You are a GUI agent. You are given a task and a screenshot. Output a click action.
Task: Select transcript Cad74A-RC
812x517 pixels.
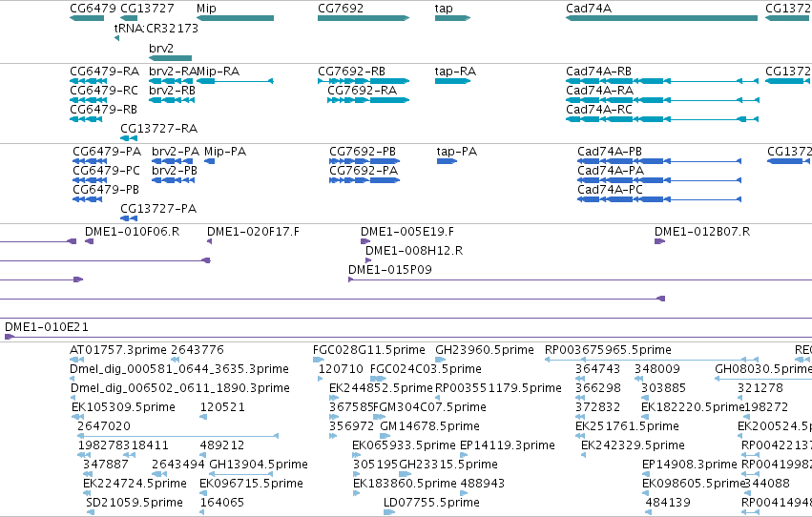click(662, 119)
